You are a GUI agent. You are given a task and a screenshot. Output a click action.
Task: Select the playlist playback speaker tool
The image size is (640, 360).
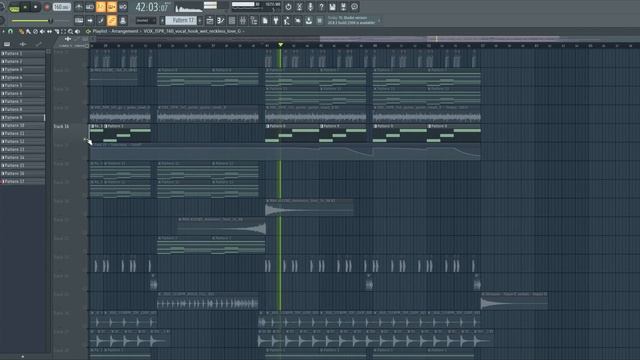(77, 31)
